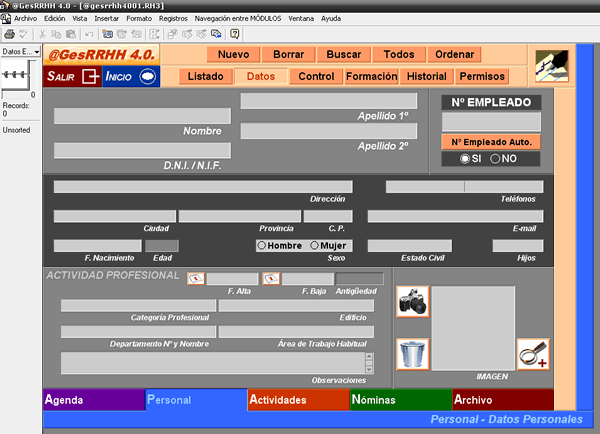Screen dimensions: 600x434
Task: Open the Registros menu
Action: (x=172, y=18)
